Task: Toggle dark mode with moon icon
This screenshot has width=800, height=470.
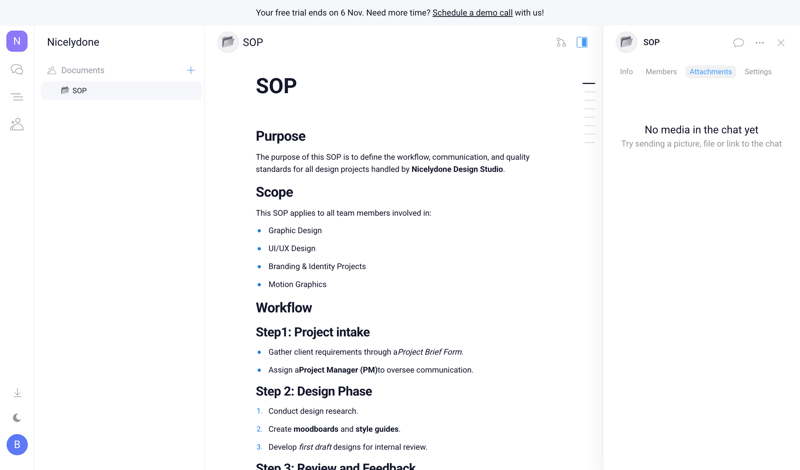Action: point(17,418)
